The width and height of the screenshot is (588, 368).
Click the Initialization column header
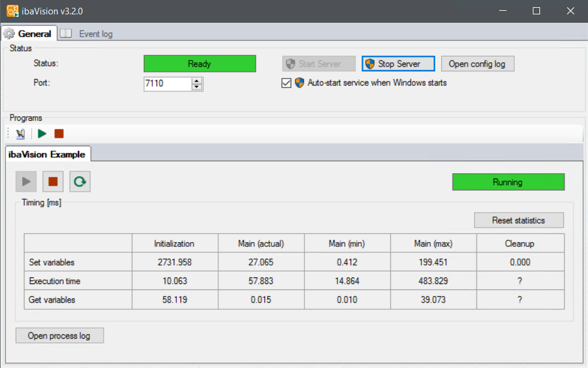(x=174, y=243)
